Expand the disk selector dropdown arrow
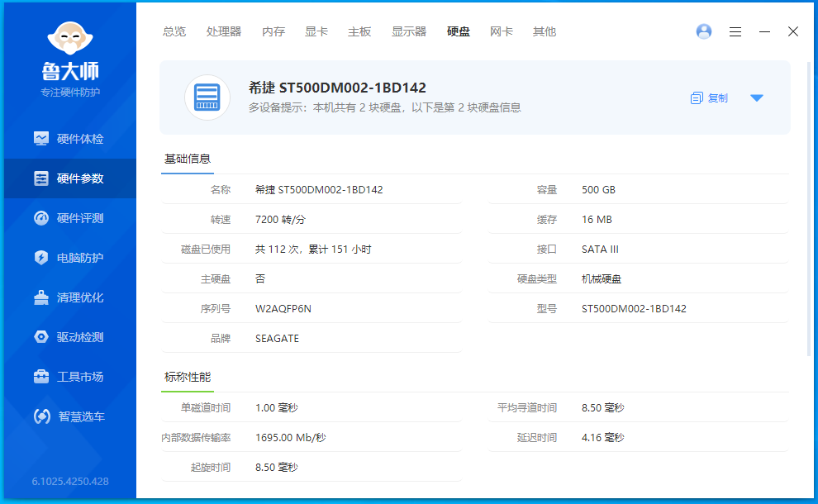This screenshot has width=818, height=504. point(756,98)
